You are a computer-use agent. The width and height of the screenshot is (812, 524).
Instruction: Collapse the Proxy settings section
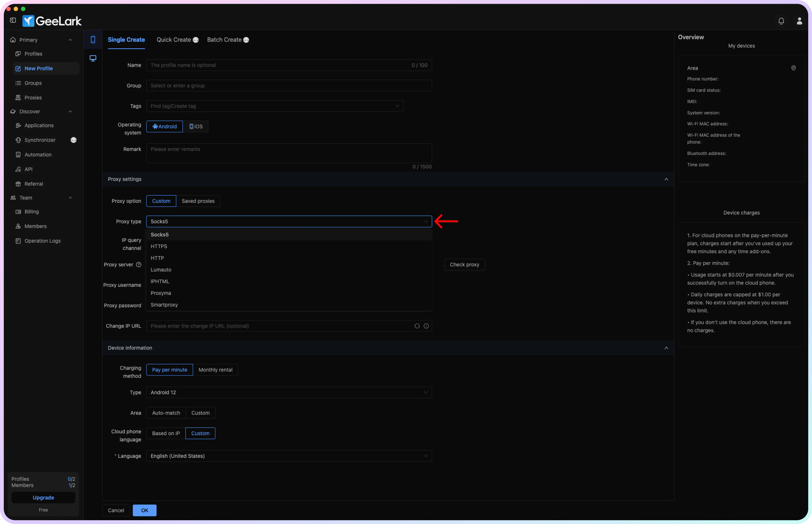point(666,179)
